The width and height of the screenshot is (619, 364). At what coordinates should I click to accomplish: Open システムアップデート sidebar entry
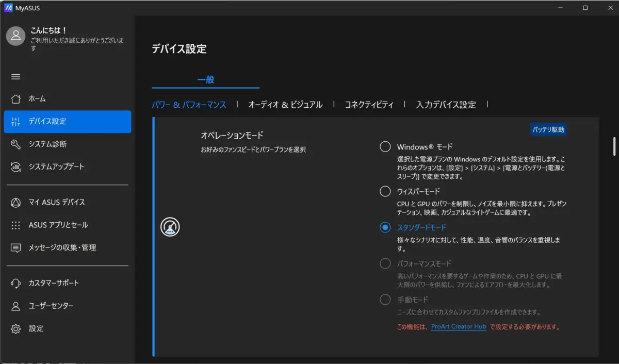[x=68, y=167]
